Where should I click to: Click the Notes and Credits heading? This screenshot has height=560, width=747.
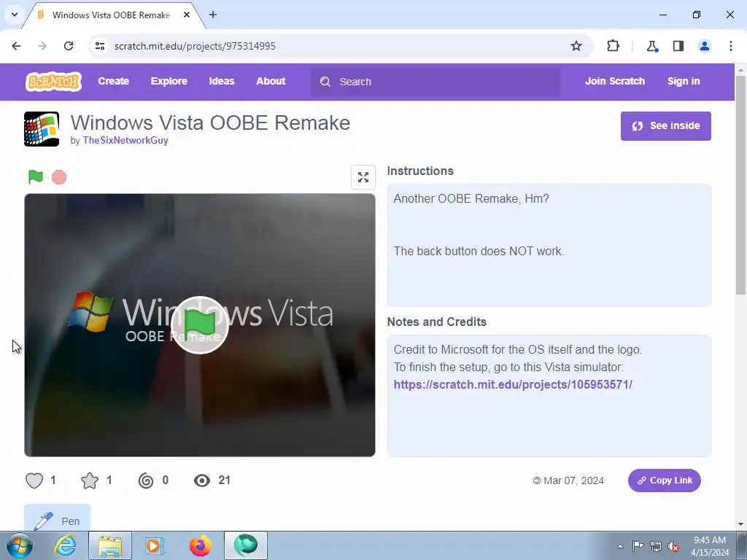pyautogui.click(x=436, y=322)
